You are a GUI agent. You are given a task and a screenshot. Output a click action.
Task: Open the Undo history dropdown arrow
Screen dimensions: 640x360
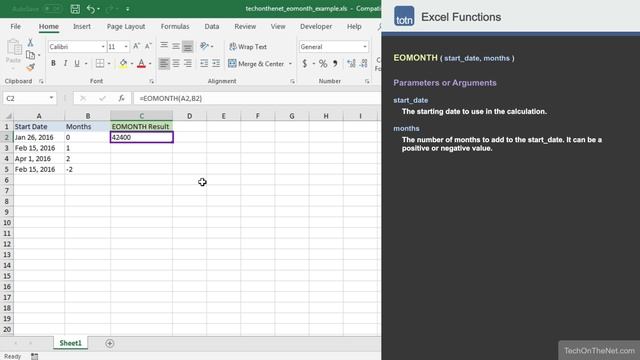(98, 9)
